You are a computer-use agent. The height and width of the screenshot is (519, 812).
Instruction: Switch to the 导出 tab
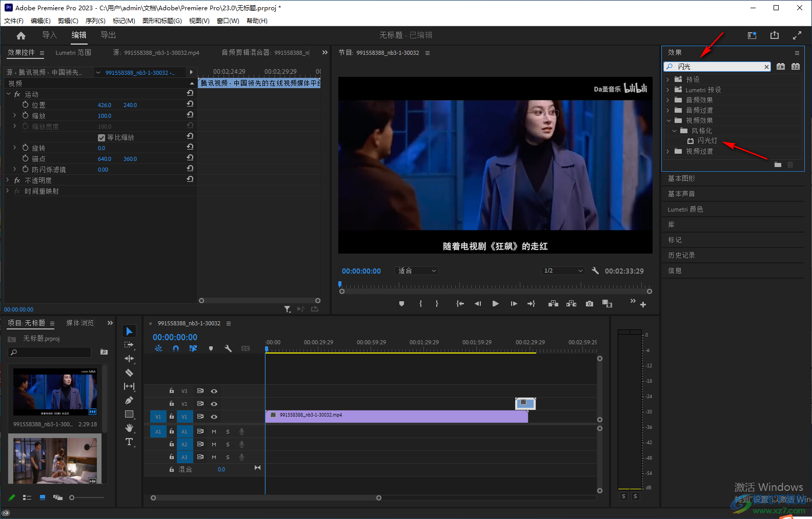(x=108, y=35)
